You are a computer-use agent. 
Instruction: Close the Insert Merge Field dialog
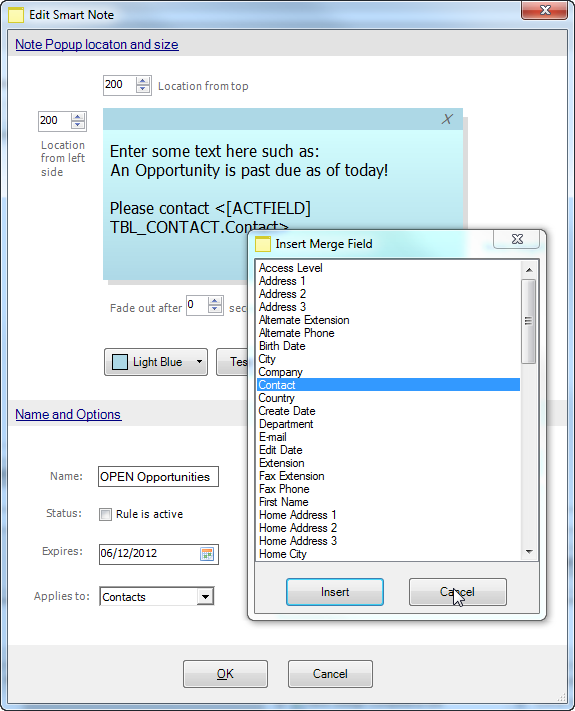point(517,239)
